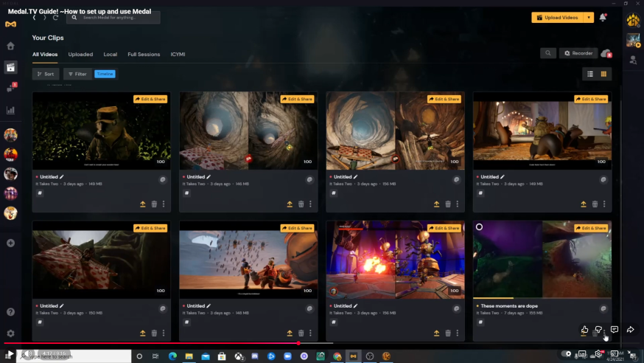Toggle the Timeline view chip
The height and width of the screenshot is (363, 644).
pos(105,74)
